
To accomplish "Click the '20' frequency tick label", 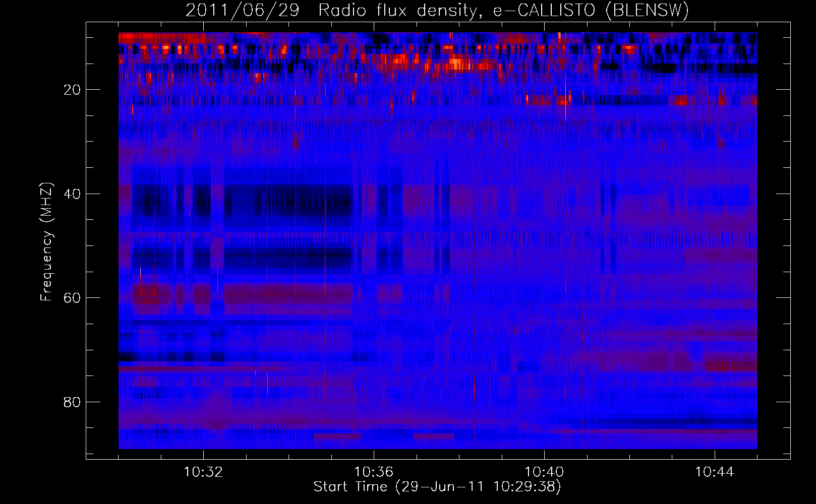I will [73, 90].
